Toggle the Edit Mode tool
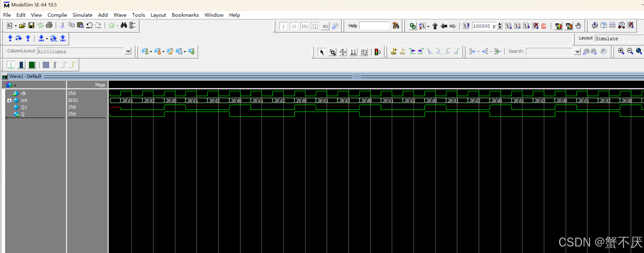Screen dimensions: 644x253 [x=364, y=52]
